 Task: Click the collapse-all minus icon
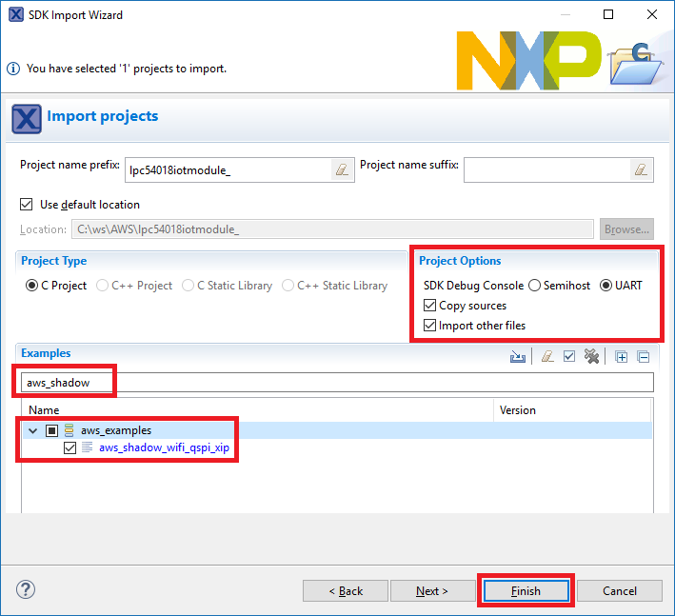coord(644,357)
